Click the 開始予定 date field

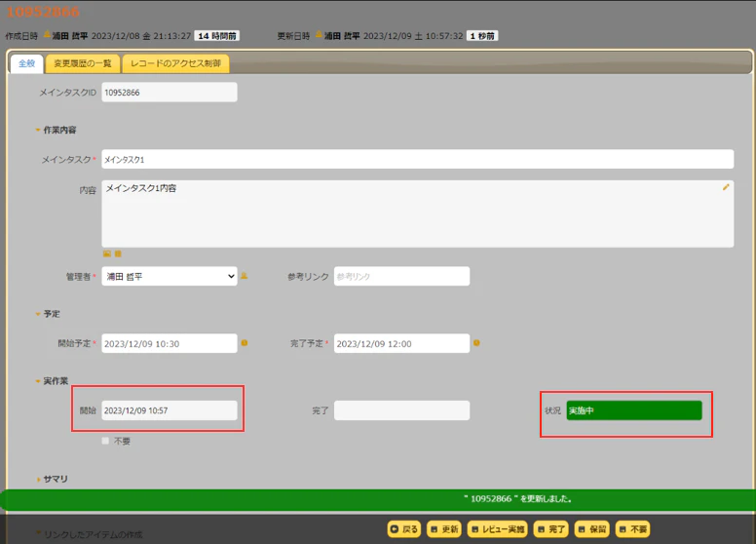point(170,343)
